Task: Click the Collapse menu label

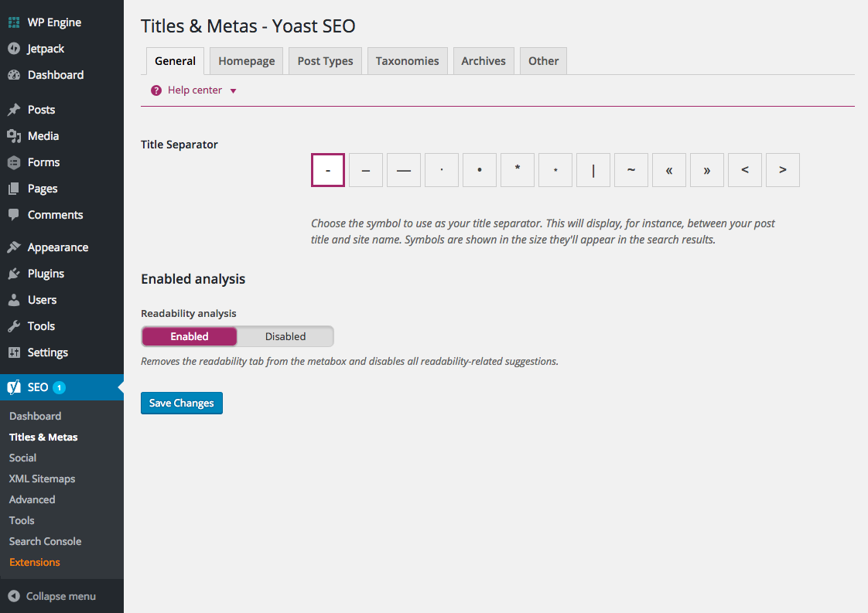Action: pos(61,597)
